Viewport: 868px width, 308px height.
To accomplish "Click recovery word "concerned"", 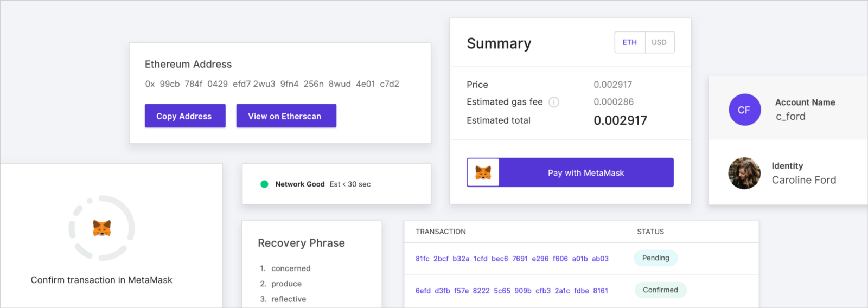I will [291, 268].
